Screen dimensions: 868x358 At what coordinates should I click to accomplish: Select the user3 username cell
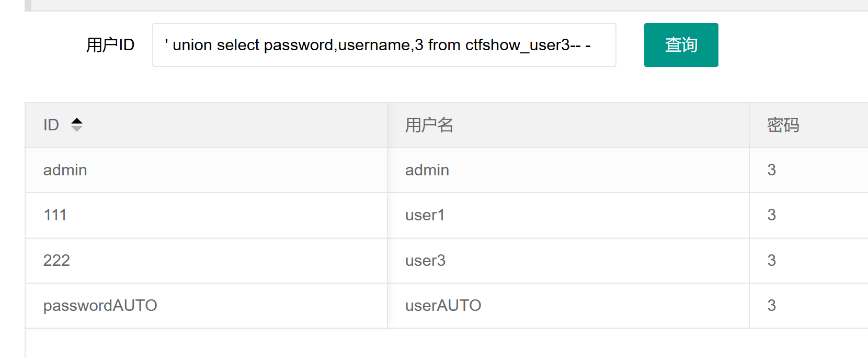(x=426, y=261)
